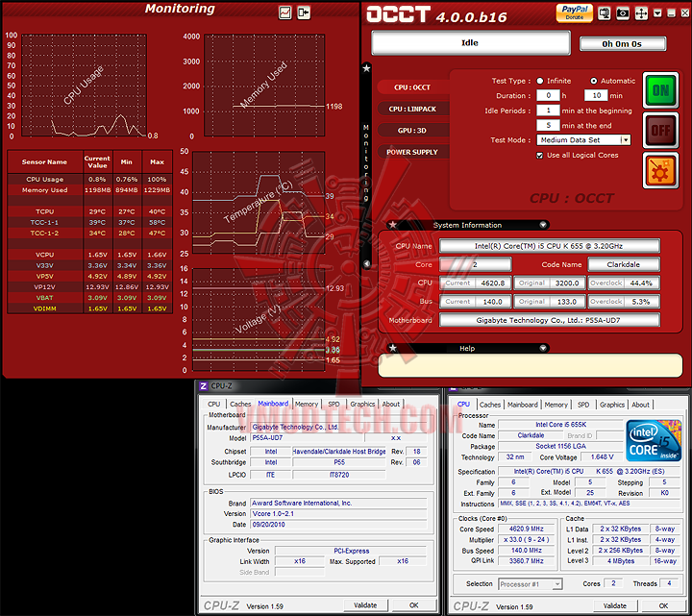Viewport: 692px width, 616px height.
Task: Click the 0h 0m 0s elapsed timer
Action: tap(622, 43)
